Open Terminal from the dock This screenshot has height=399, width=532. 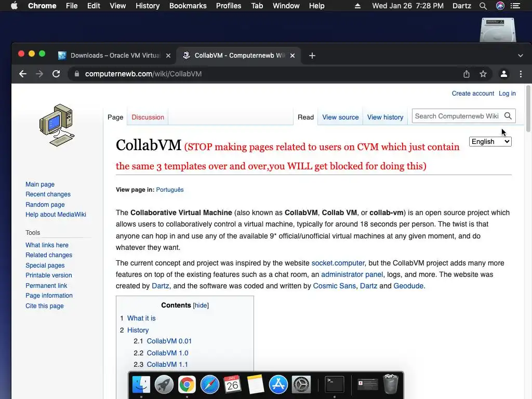[x=335, y=384]
